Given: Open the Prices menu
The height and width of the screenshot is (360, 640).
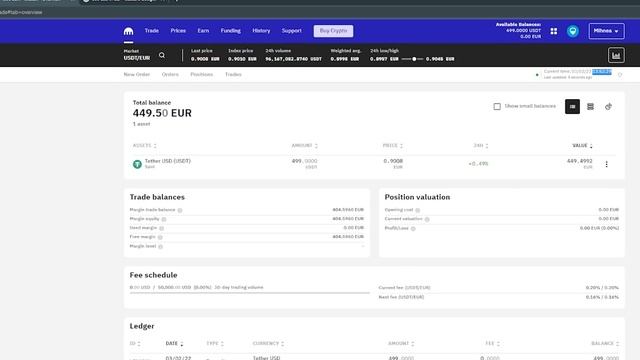Looking at the screenshot, I should 178,31.
